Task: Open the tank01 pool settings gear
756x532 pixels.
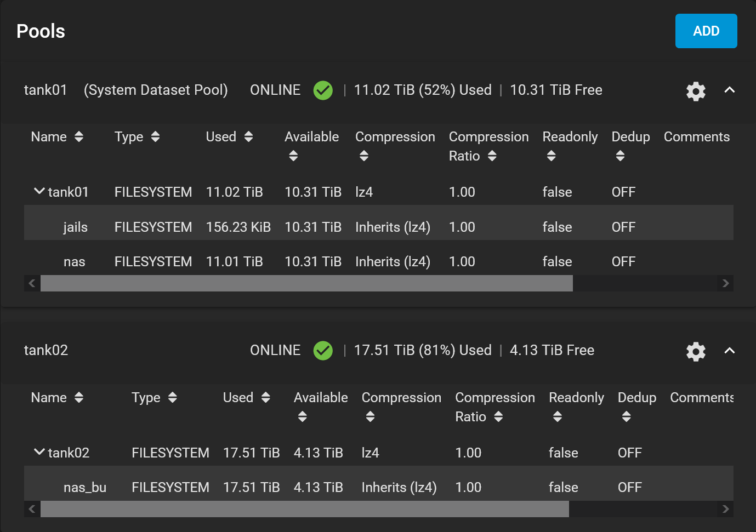Action: point(696,91)
